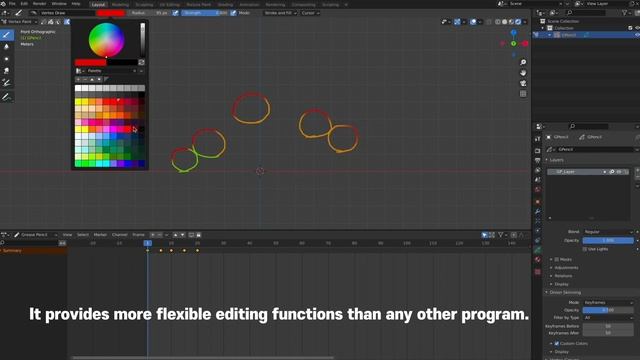Viewport: 640px width, 360px height.
Task: Click the dope sheet filter funnel icon
Action: coord(500,235)
